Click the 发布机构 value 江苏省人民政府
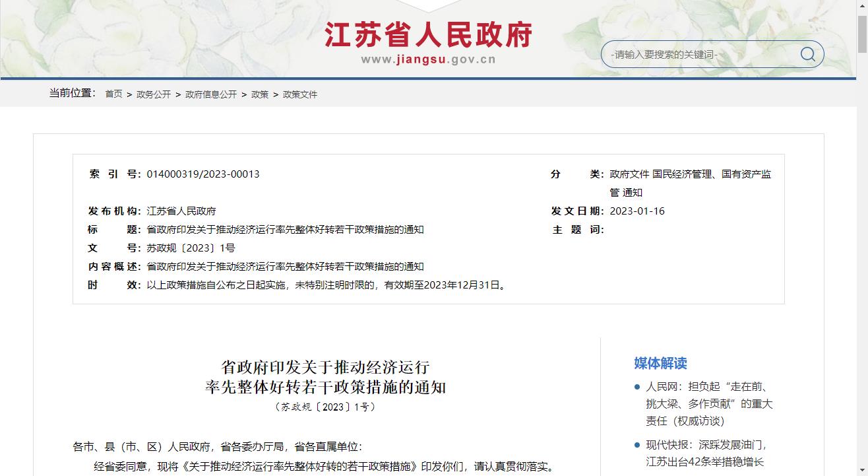Image resolution: width=868 pixels, height=476 pixels. point(181,211)
